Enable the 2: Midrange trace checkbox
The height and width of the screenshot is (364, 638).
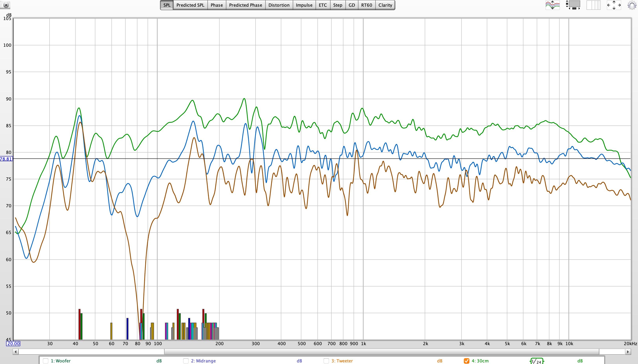[186, 361]
